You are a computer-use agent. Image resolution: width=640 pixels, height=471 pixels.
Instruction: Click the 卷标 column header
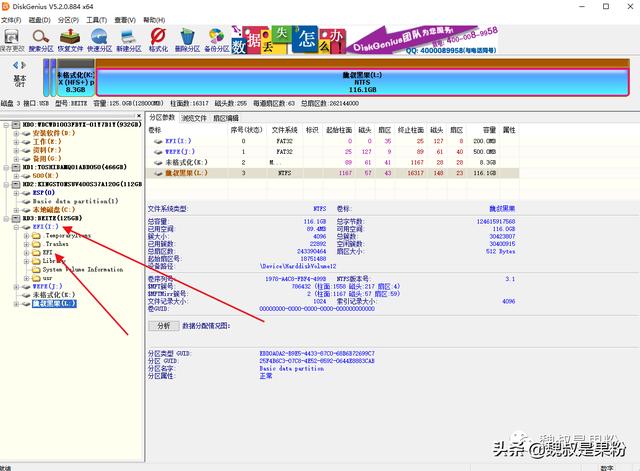(x=155, y=130)
